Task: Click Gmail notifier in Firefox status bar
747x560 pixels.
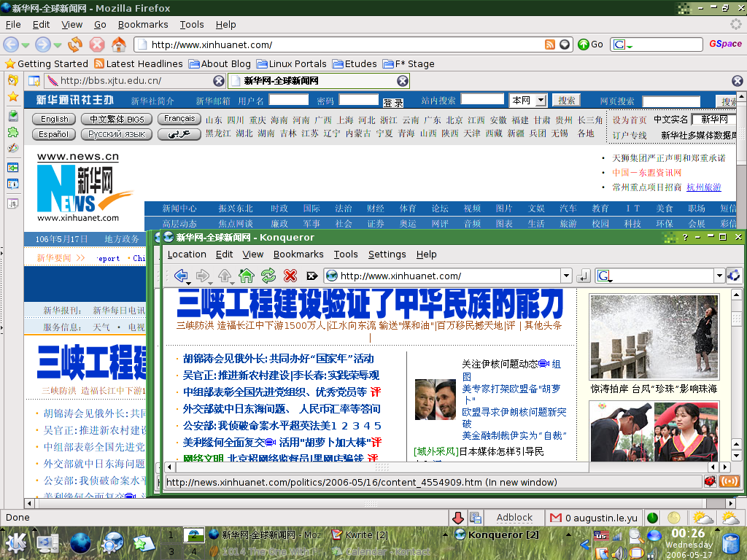Action: [x=593, y=518]
